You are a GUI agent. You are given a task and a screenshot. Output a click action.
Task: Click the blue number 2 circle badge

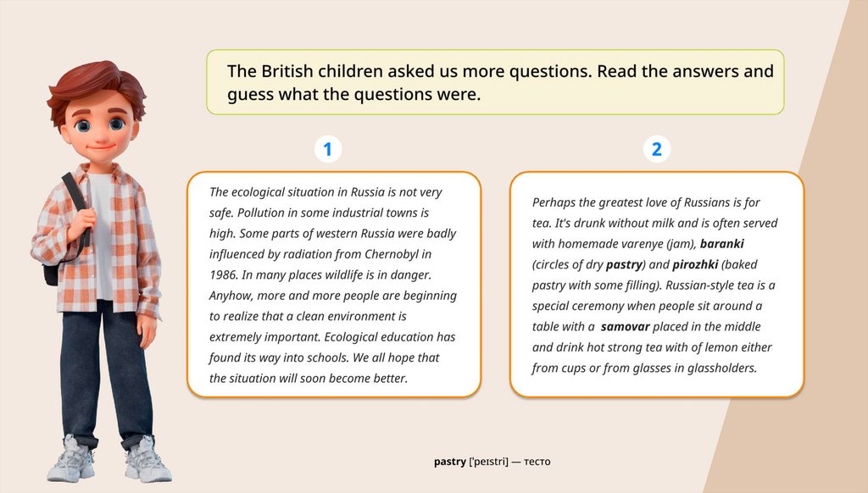click(656, 150)
